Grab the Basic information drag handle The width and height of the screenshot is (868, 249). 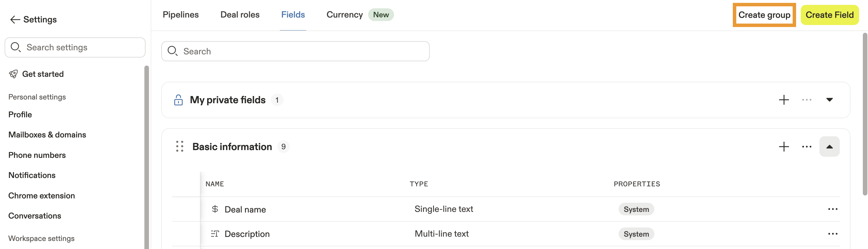click(x=179, y=147)
